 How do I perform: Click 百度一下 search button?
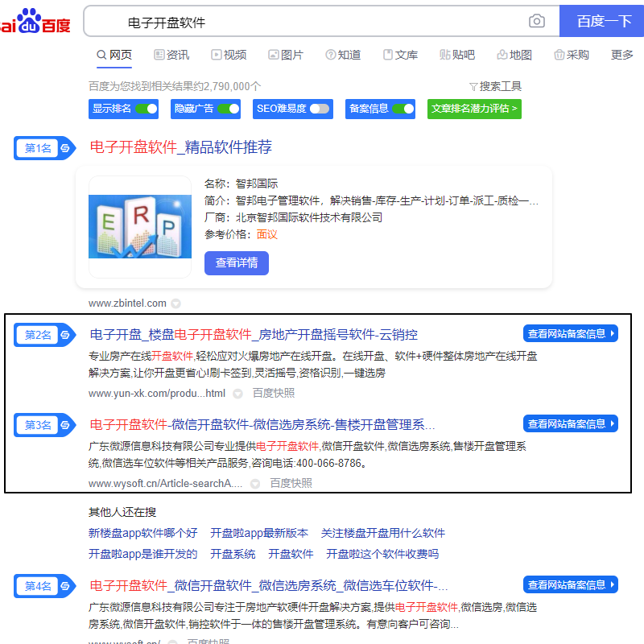601,21
